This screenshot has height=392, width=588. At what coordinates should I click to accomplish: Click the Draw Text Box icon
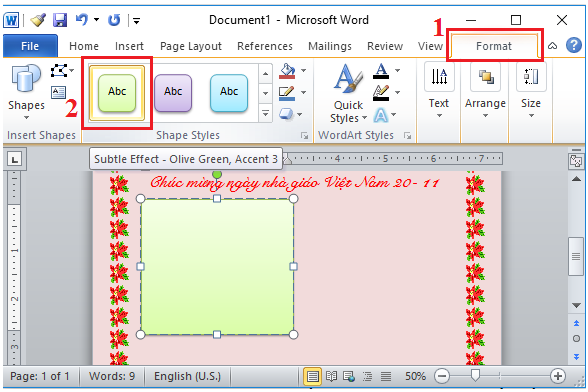(58, 92)
